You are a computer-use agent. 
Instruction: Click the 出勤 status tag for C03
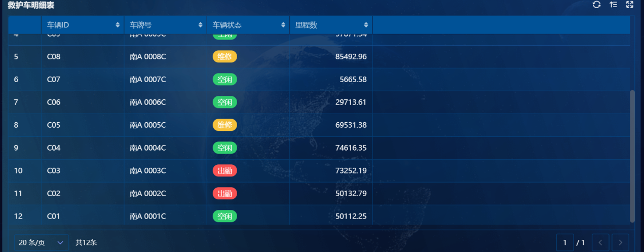pos(224,171)
